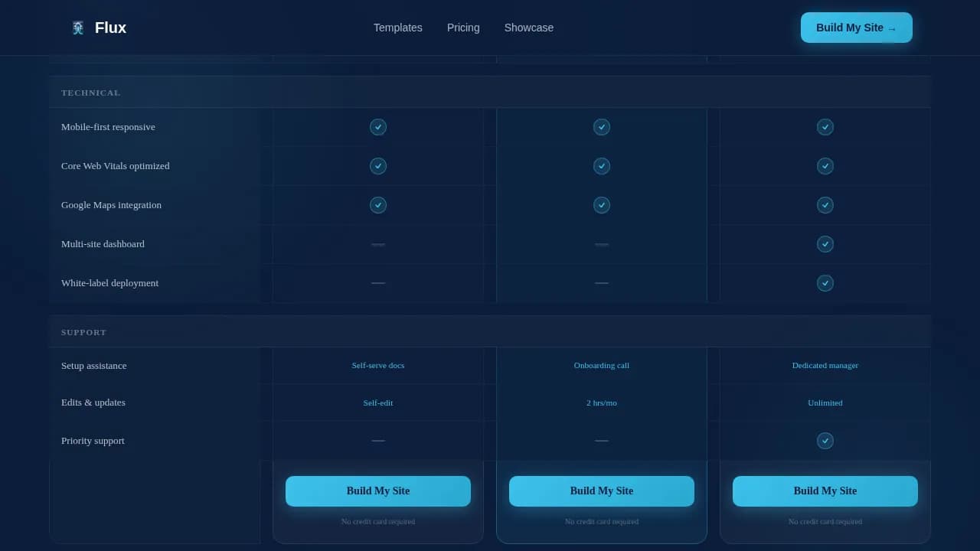Collapse the SUPPORT section header

tap(83, 332)
